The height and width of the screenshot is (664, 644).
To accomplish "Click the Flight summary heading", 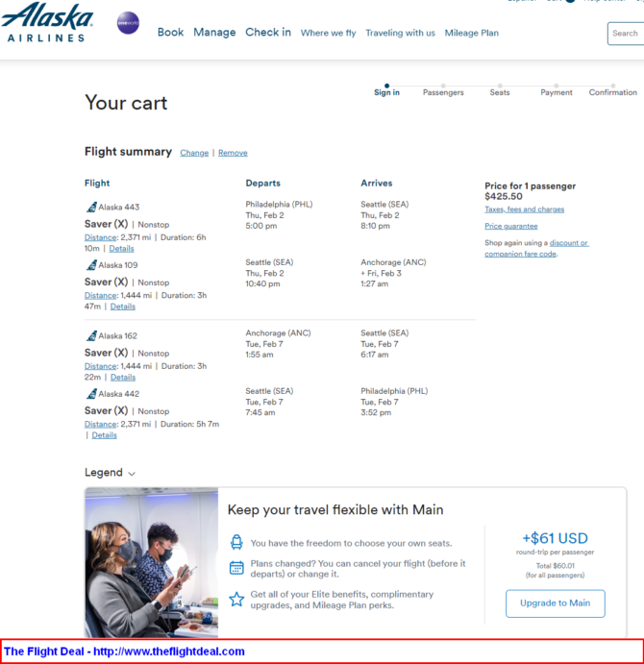I will click(x=128, y=152).
